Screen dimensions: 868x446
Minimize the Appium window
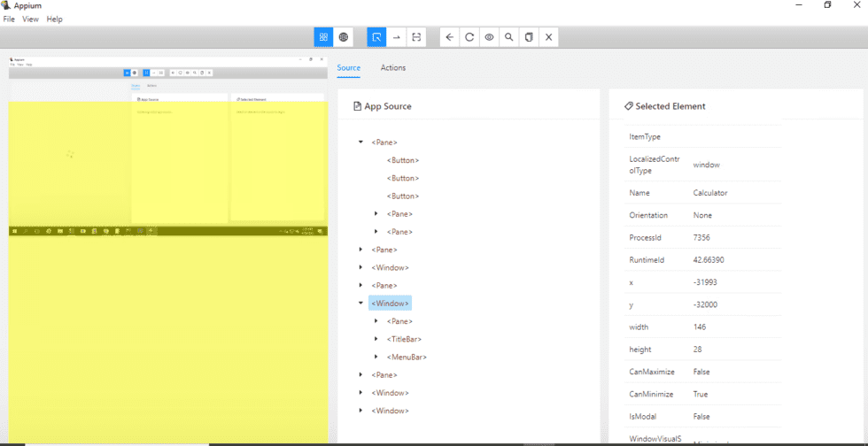[x=799, y=5]
